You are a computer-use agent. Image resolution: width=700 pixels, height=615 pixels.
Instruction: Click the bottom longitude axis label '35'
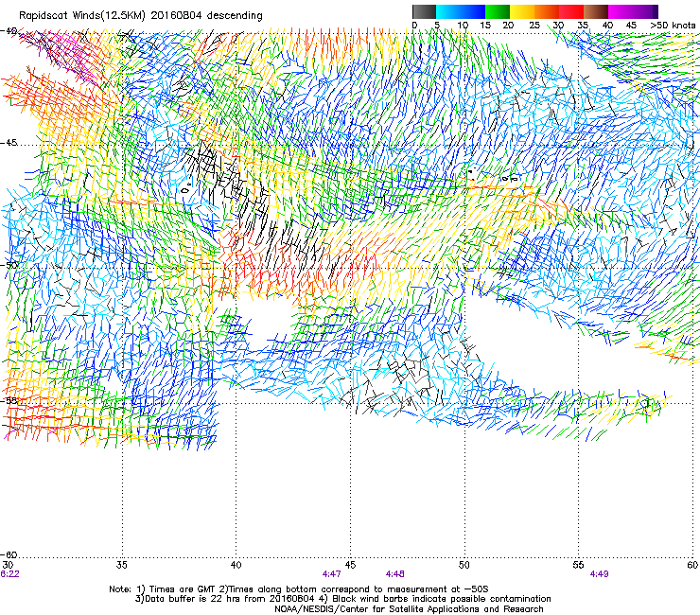point(122,565)
